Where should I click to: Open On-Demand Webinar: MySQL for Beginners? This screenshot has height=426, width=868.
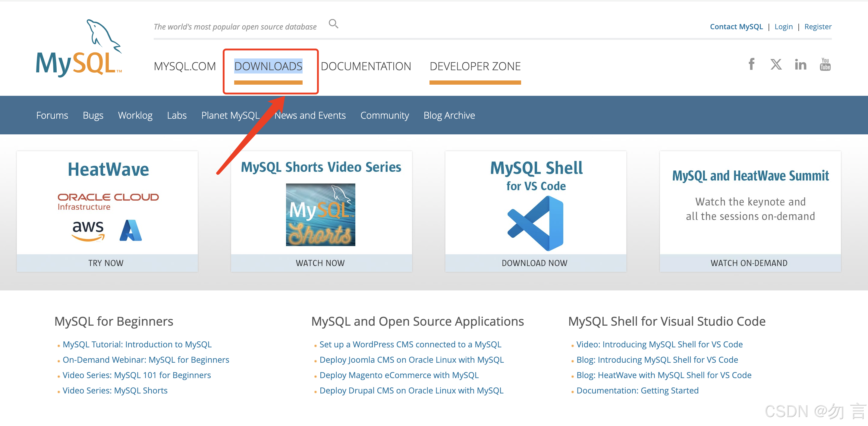tap(146, 360)
